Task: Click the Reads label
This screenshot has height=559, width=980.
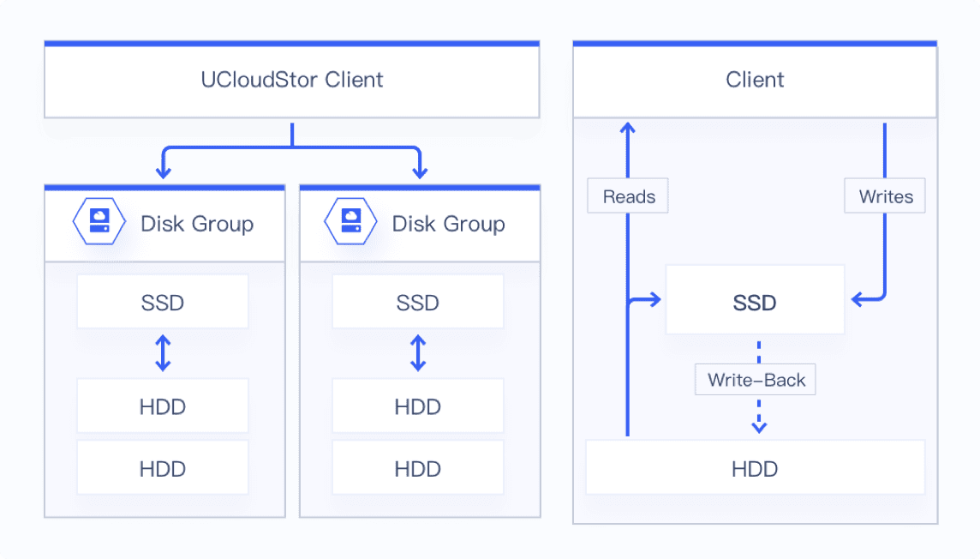Action: (x=628, y=196)
